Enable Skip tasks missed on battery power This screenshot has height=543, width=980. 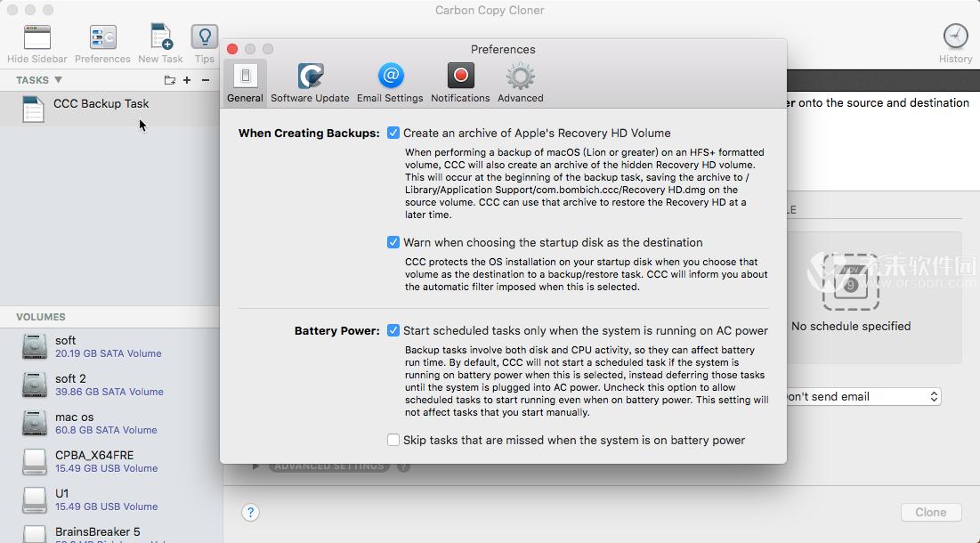click(x=393, y=440)
